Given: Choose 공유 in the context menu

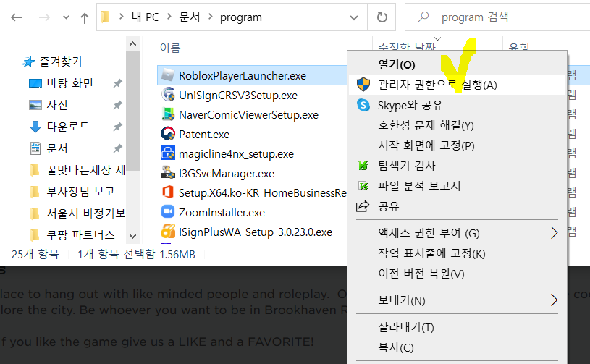Looking at the screenshot, I should click(x=457, y=206).
